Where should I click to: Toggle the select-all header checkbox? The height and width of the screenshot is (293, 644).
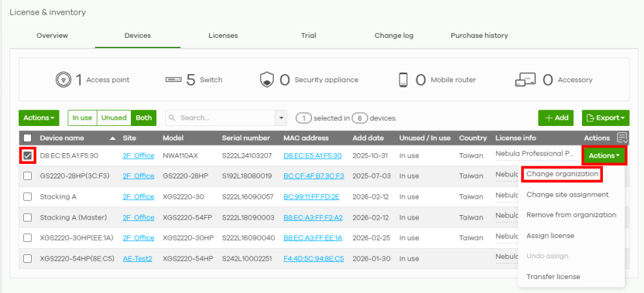pyautogui.click(x=28, y=138)
